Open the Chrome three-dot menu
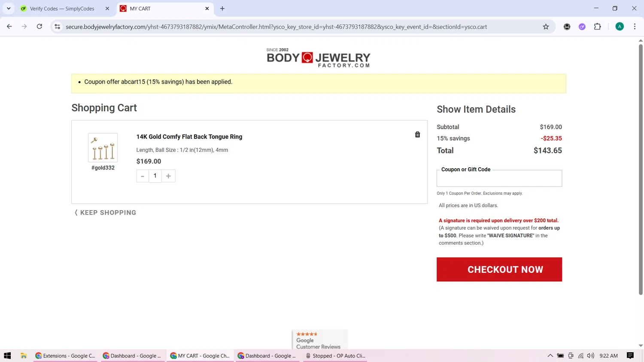The image size is (644, 362). 635,27
